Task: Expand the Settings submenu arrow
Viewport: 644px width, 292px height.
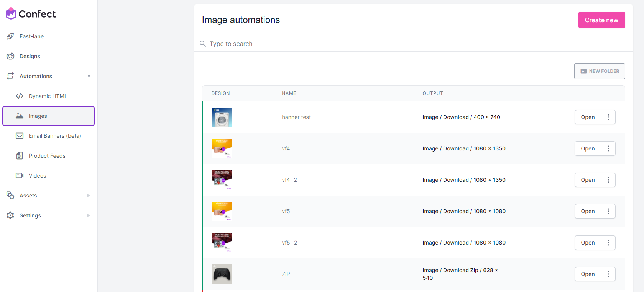Action: [89, 215]
